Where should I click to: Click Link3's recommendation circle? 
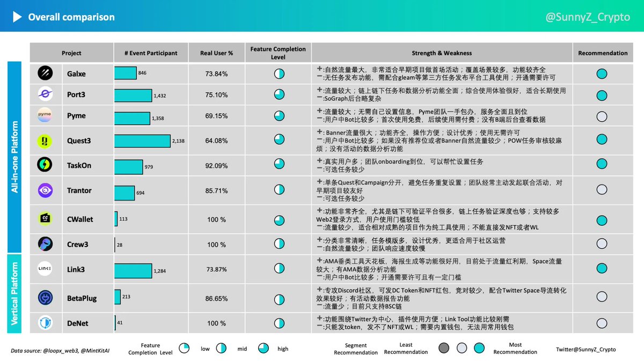[x=602, y=269]
